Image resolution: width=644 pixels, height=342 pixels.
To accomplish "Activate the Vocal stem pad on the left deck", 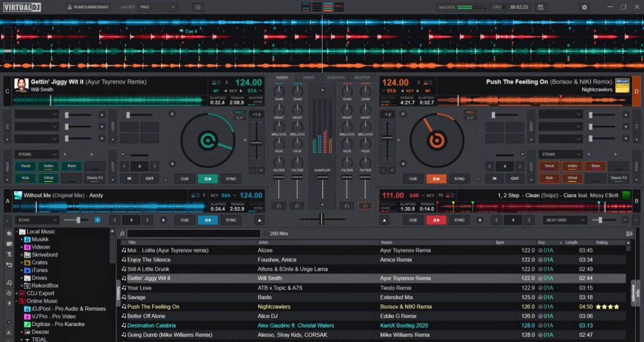I will click(25, 166).
